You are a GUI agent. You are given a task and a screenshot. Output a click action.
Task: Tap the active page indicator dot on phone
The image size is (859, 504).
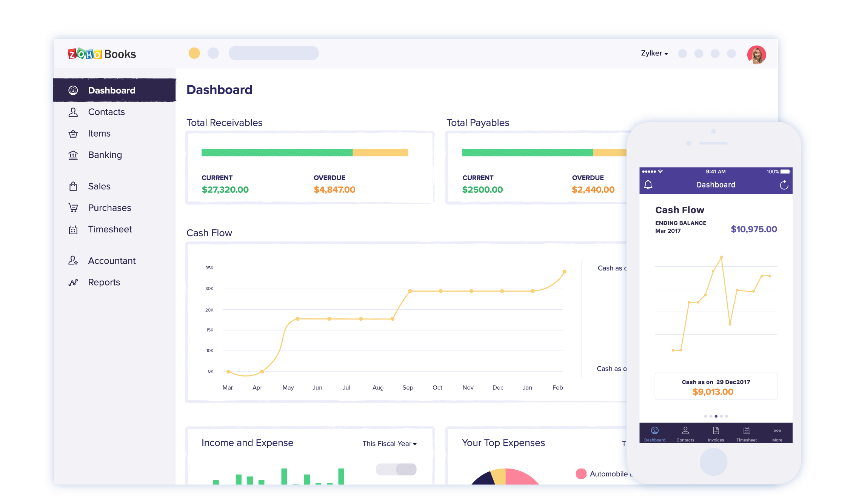(x=716, y=416)
